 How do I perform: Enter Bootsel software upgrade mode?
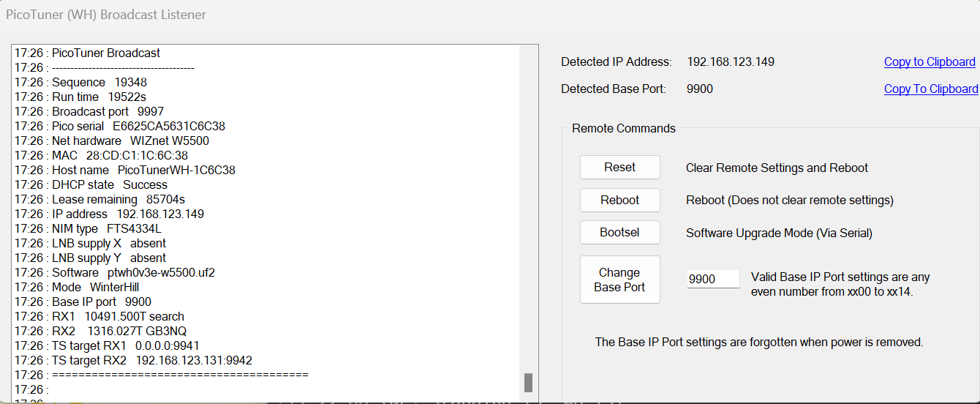(619, 232)
